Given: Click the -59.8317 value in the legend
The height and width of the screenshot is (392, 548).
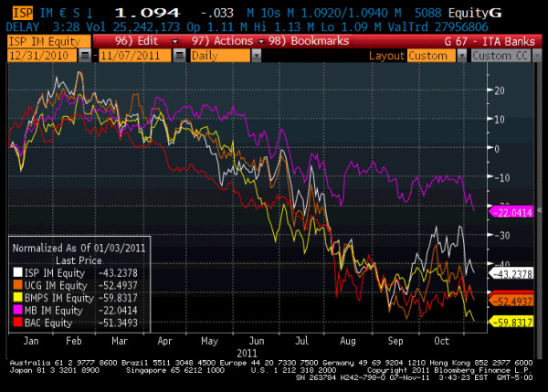Looking at the screenshot, I should point(118,298).
